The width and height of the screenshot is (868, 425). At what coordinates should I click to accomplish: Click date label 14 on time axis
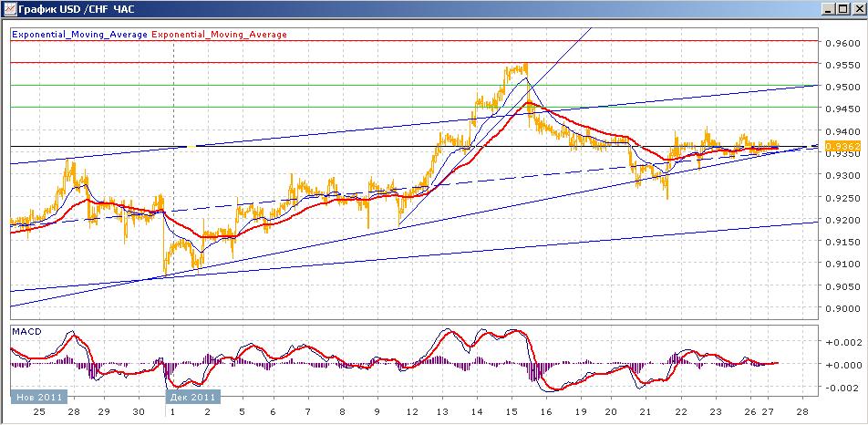[x=477, y=412]
